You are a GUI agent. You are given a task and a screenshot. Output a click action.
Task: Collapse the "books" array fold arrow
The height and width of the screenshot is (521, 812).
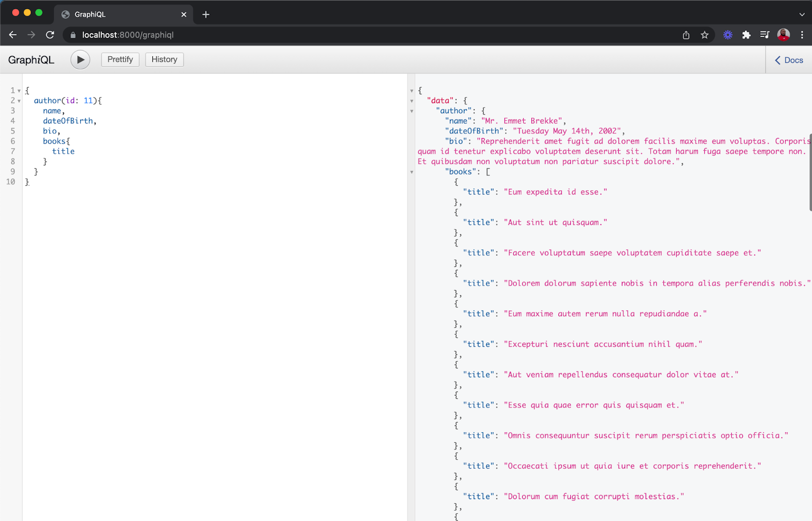pyautogui.click(x=412, y=172)
